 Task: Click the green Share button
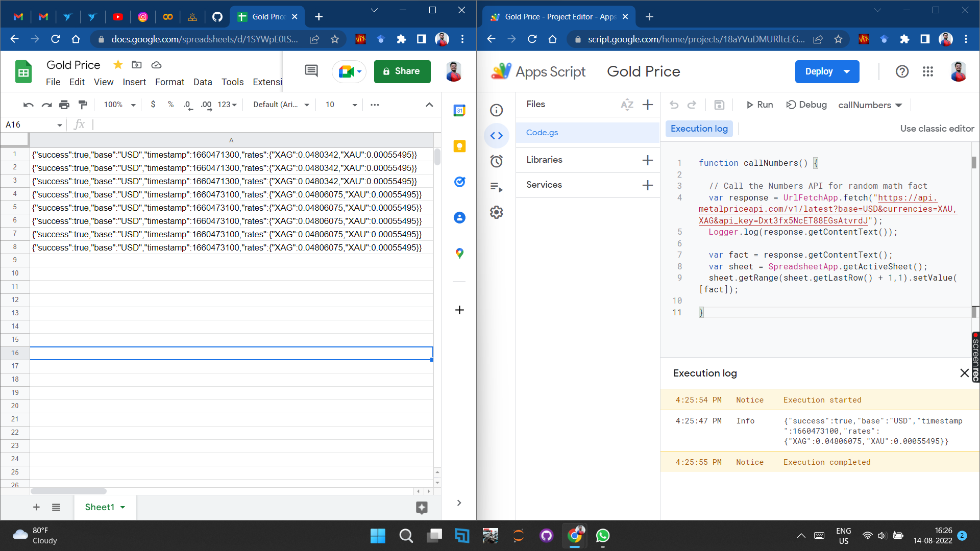[402, 71]
